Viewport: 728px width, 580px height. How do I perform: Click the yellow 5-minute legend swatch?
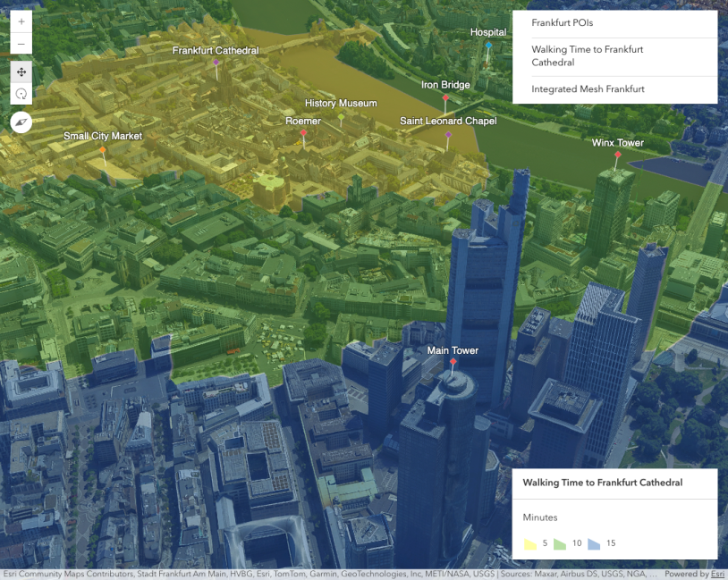[529, 542]
